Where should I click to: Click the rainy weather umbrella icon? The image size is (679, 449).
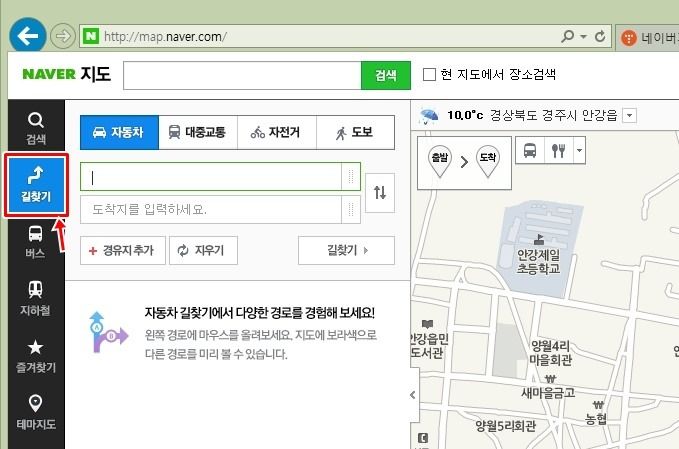tap(430, 116)
